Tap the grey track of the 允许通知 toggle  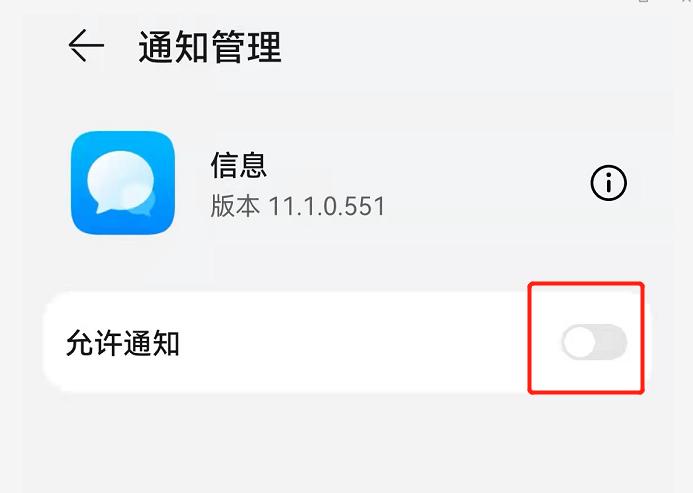[611, 342]
